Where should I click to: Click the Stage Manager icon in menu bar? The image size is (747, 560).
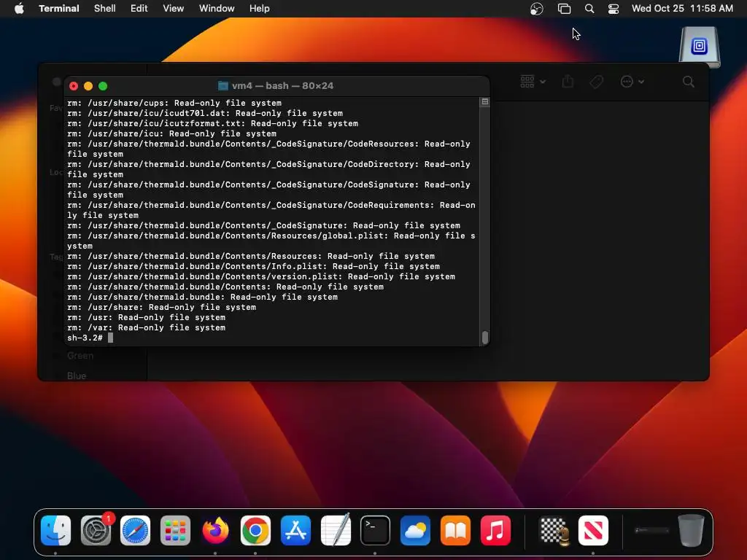pyautogui.click(x=564, y=9)
